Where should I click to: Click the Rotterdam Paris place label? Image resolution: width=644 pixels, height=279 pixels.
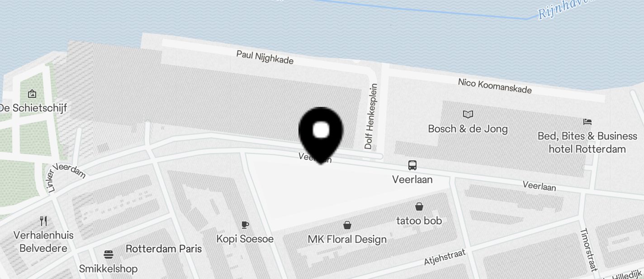tap(164, 249)
